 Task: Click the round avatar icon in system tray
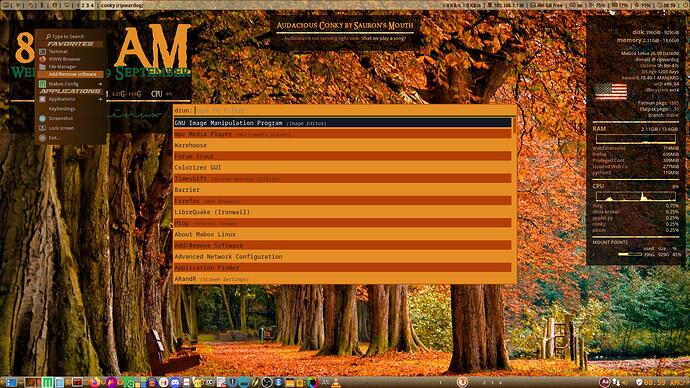point(605,382)
